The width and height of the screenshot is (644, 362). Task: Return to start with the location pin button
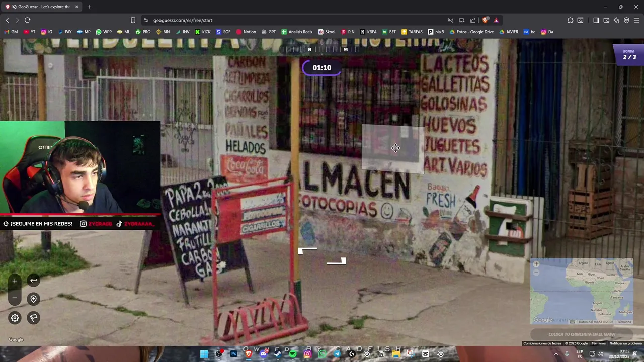coord(33,299)
